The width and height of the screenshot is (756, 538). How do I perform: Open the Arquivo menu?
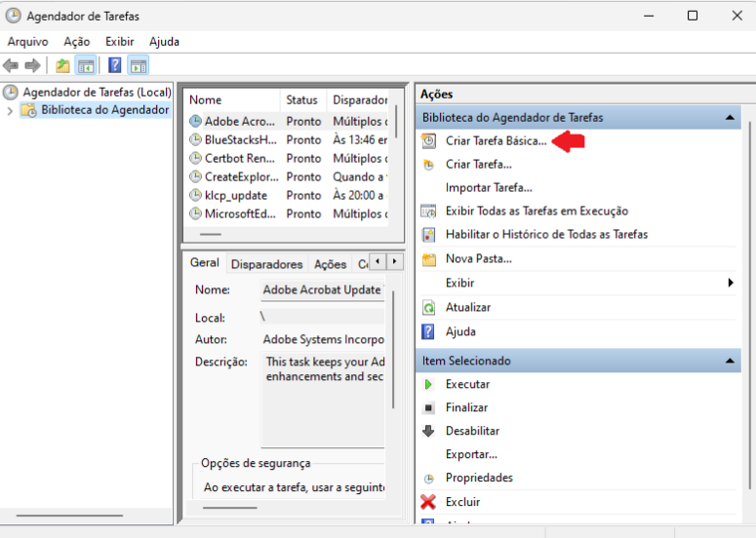pos(28,42)
